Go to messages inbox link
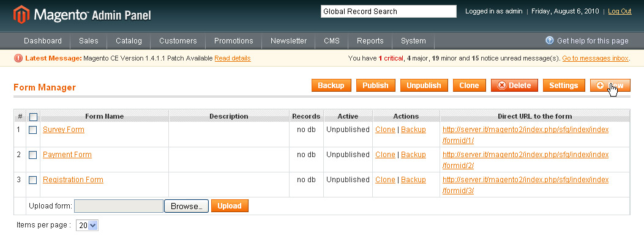Image resolution: width=644 pixels, height=236 pixels. 595,58
